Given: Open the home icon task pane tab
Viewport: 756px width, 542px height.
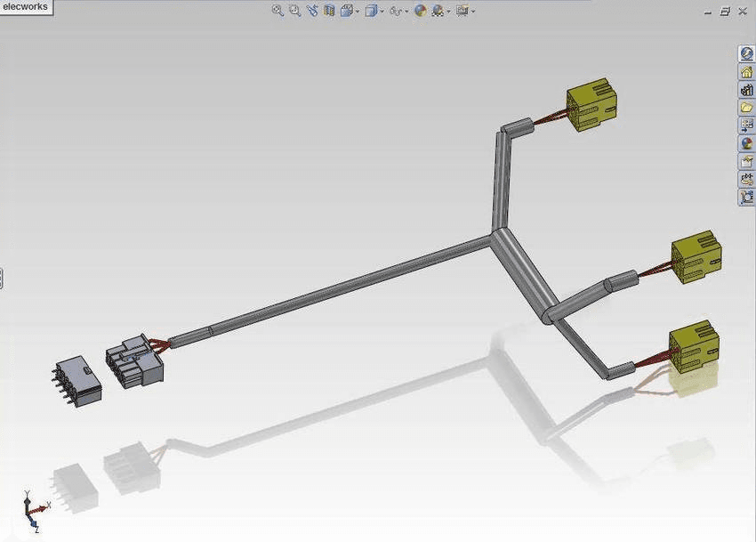Looking at the screenshot, I should pyautogui.click(x=746, y=72).
